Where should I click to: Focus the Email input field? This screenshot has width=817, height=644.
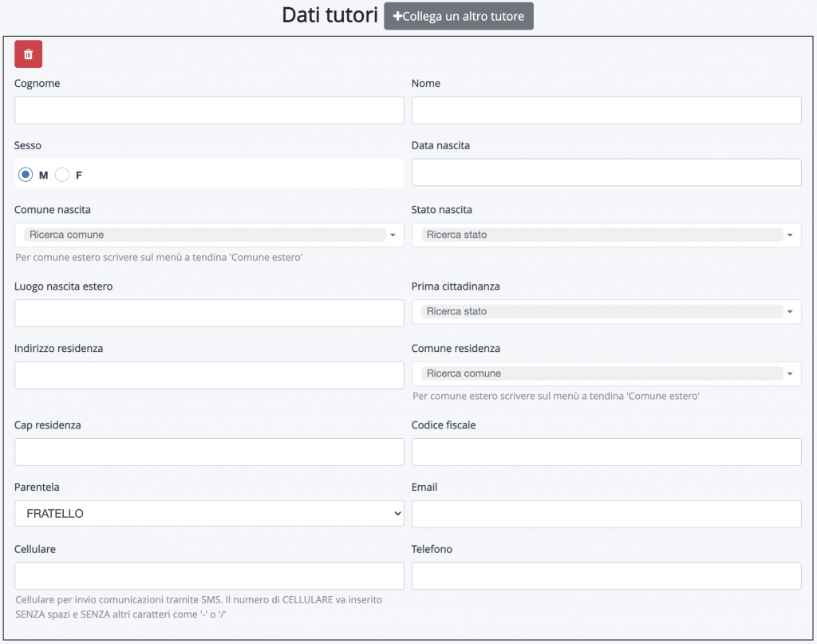coord(606,514)
